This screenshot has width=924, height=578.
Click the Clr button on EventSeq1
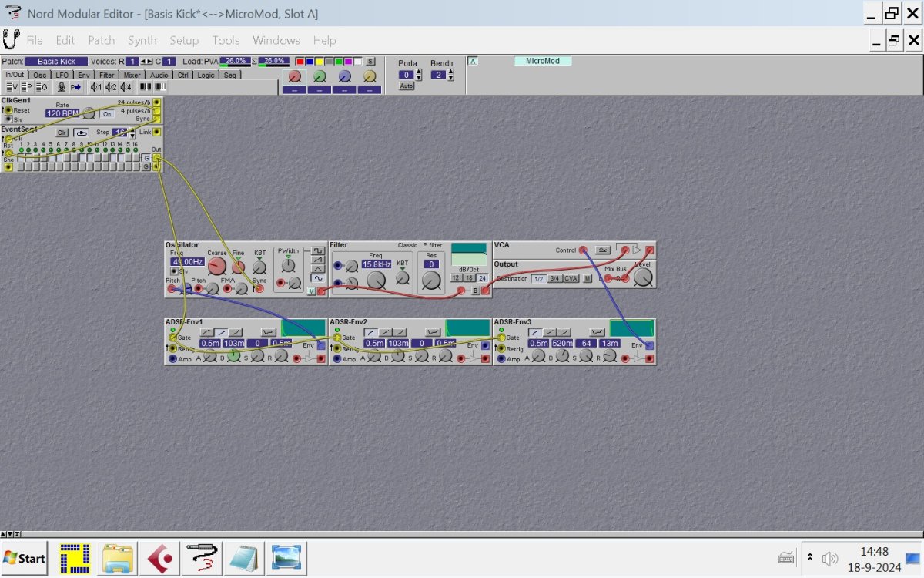62,133
